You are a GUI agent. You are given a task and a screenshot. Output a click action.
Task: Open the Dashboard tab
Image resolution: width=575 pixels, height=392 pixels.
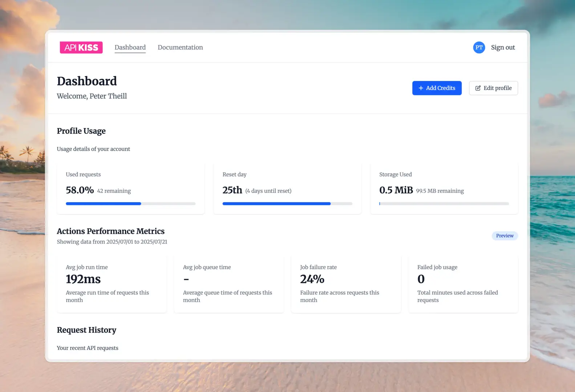pos(130,48)
